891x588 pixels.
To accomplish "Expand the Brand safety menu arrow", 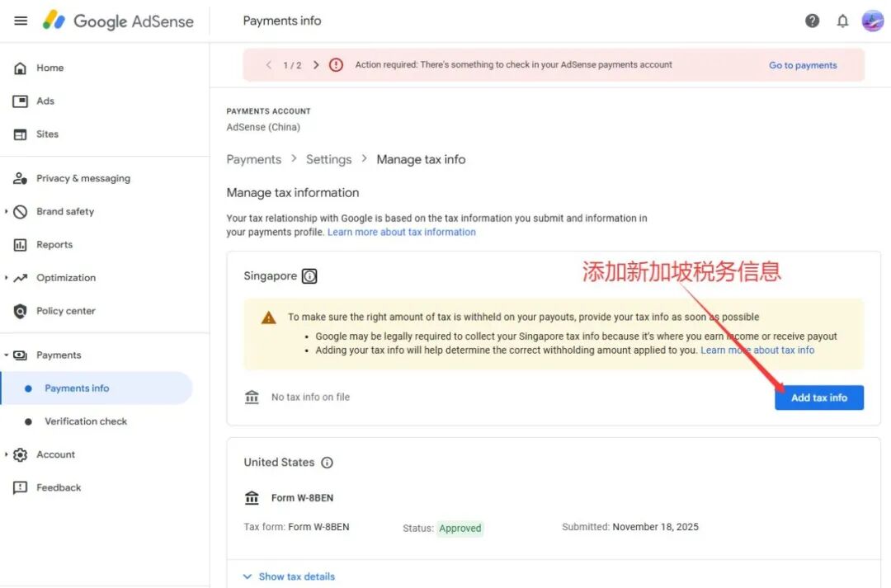I will (7, 211).
